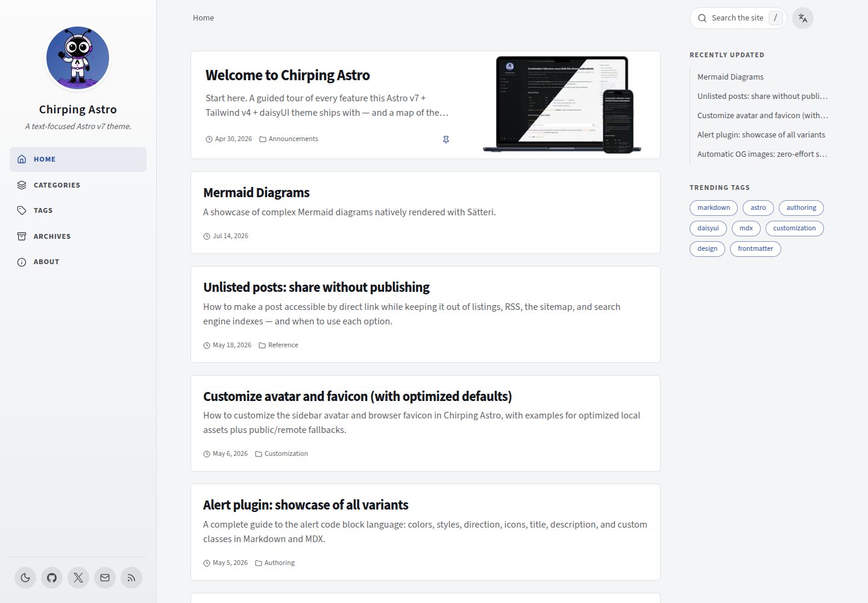Select the customization trending tag
The width and height of the screenshot is (868, 603).
pos(794,229)
